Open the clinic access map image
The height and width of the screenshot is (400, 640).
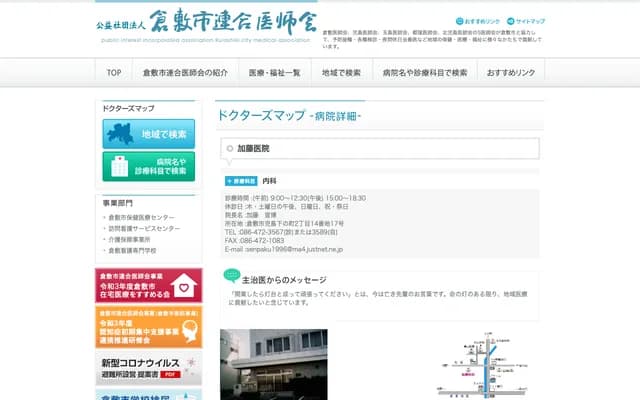tap(483, 365)
